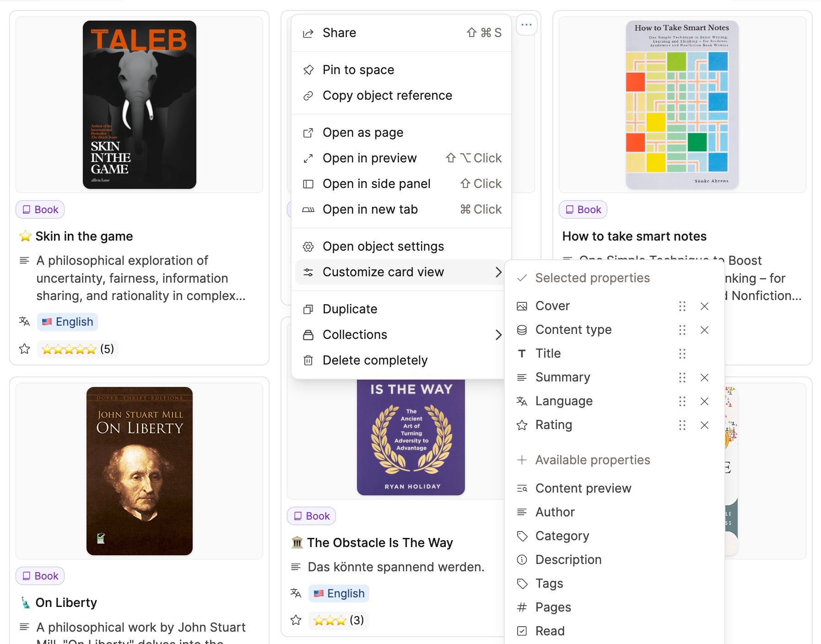The image size is (821, 644).
Task: Select Pin to space
Action: 358,70
